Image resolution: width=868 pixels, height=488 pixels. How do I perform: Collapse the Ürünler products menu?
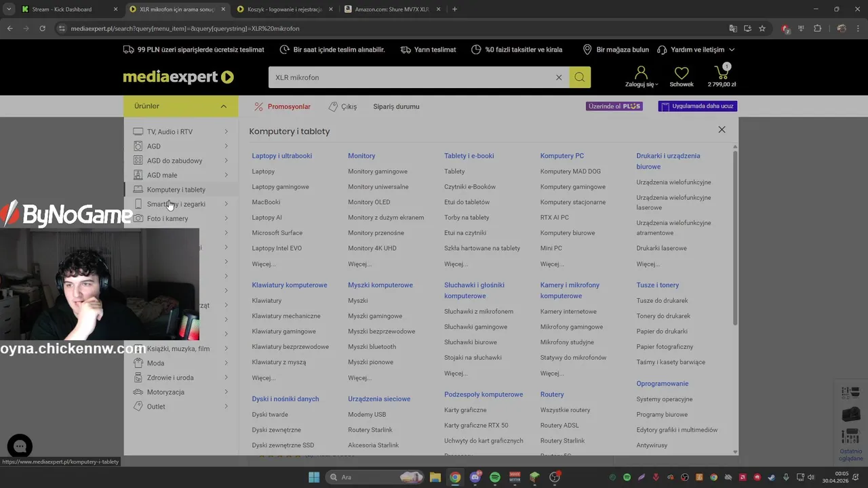[x=223, y=106]
